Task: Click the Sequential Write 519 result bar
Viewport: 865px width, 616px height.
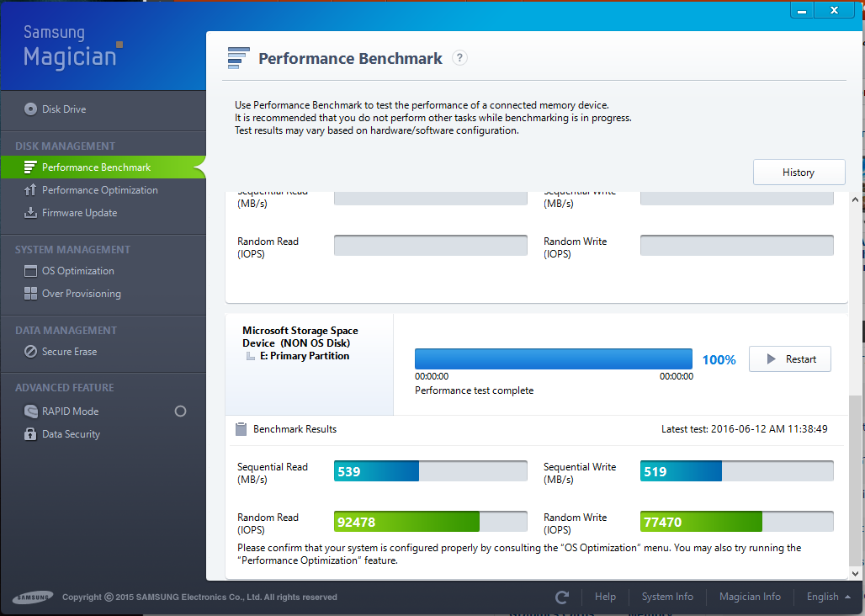Action: (737, 471)
